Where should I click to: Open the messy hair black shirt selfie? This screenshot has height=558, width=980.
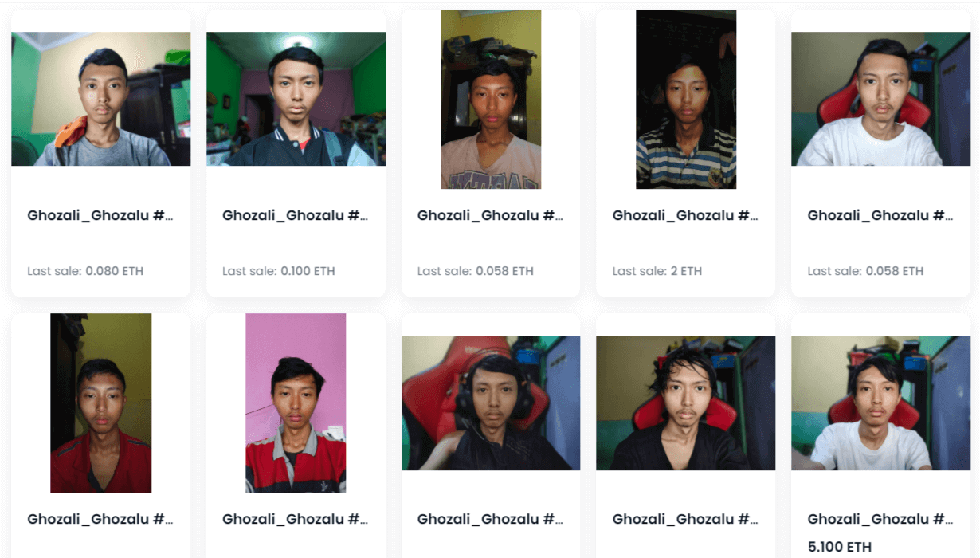[686, 403]
